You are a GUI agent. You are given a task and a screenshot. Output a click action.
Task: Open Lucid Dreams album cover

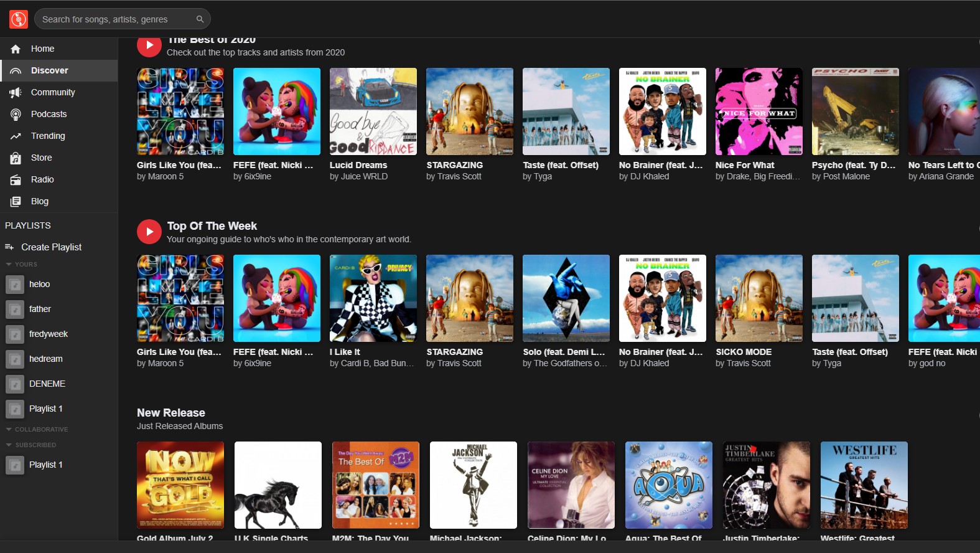click(373, 111)
